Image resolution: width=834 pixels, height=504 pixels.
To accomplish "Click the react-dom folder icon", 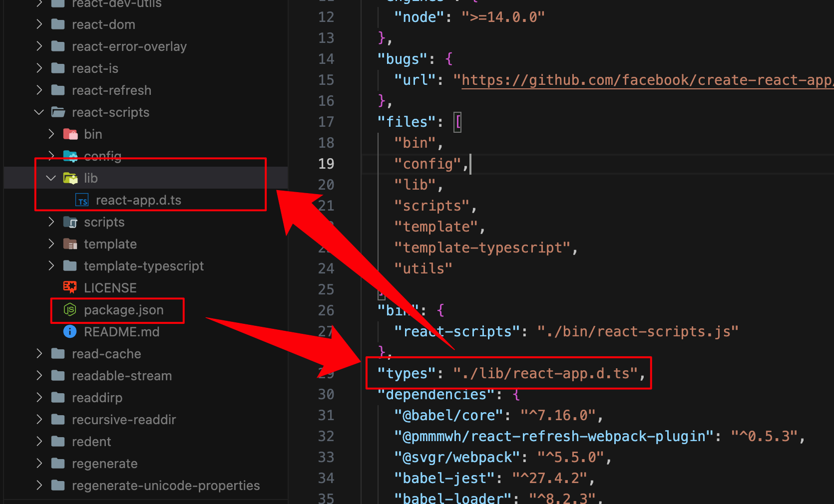I will tap(58, 24).
